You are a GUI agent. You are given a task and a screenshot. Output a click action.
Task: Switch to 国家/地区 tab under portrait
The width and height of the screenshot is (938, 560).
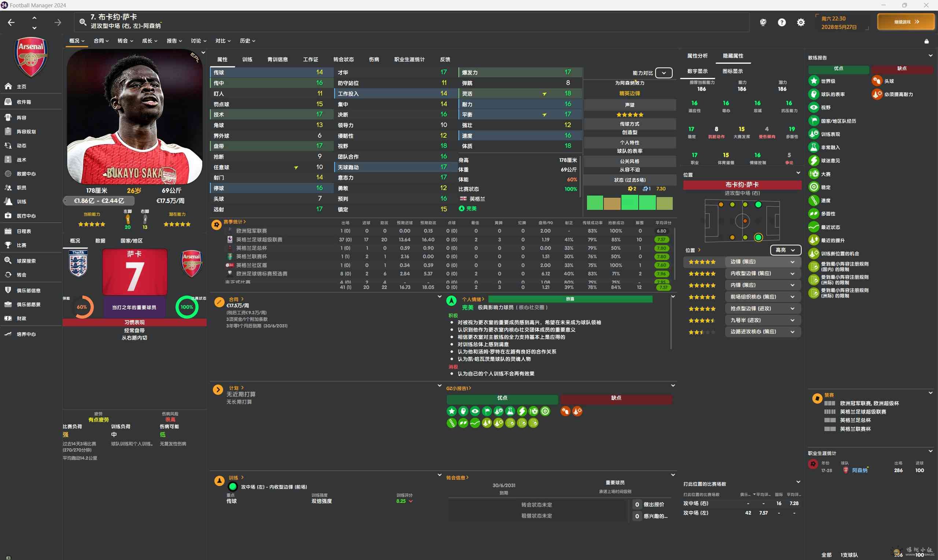132,241
